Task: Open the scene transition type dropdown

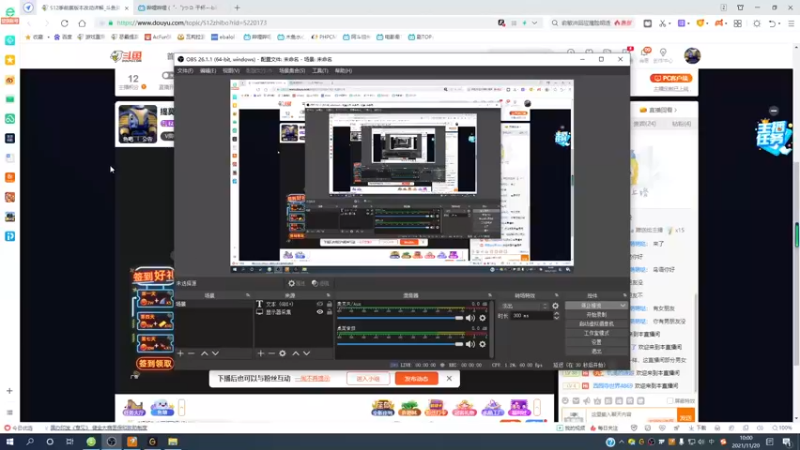Action: [524, 306]
